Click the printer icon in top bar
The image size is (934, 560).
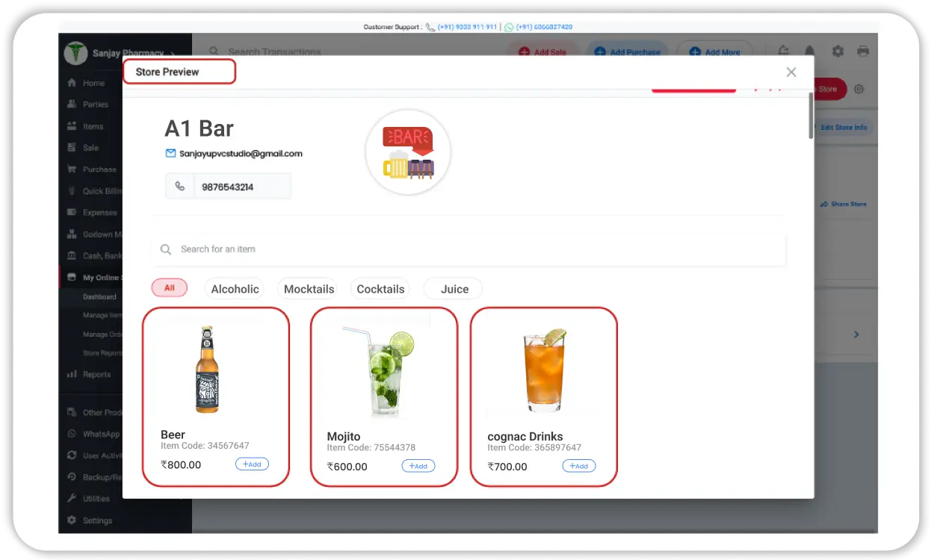(x=863, y=52)
